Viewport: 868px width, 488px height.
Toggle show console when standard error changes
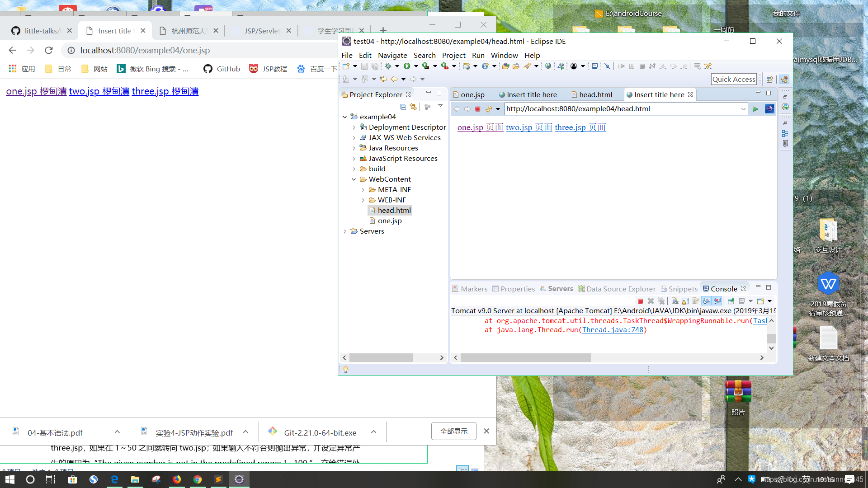717,301
